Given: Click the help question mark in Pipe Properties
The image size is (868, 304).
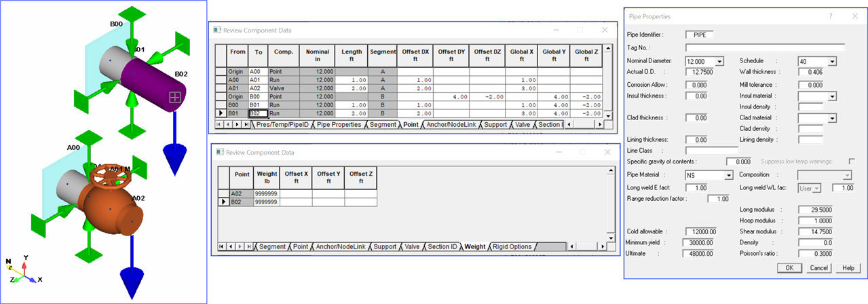Looking at the screenshot, I should [x=831, y=16].
